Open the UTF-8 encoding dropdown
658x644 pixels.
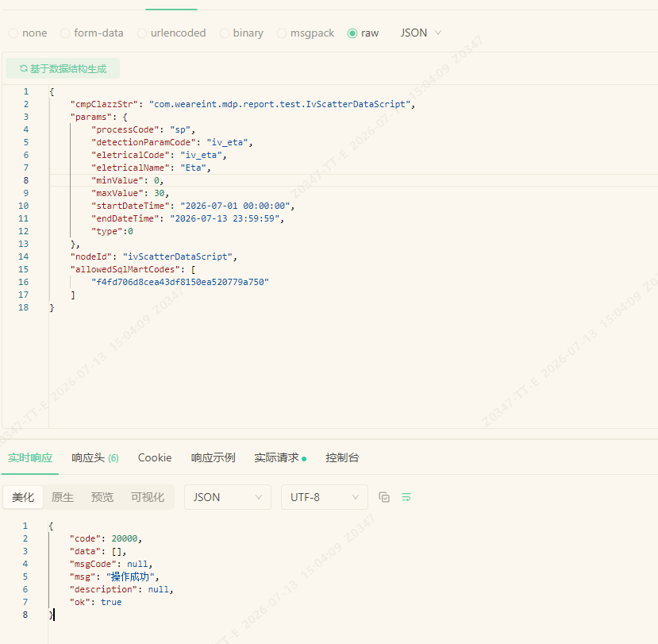[x=325, y=497]
